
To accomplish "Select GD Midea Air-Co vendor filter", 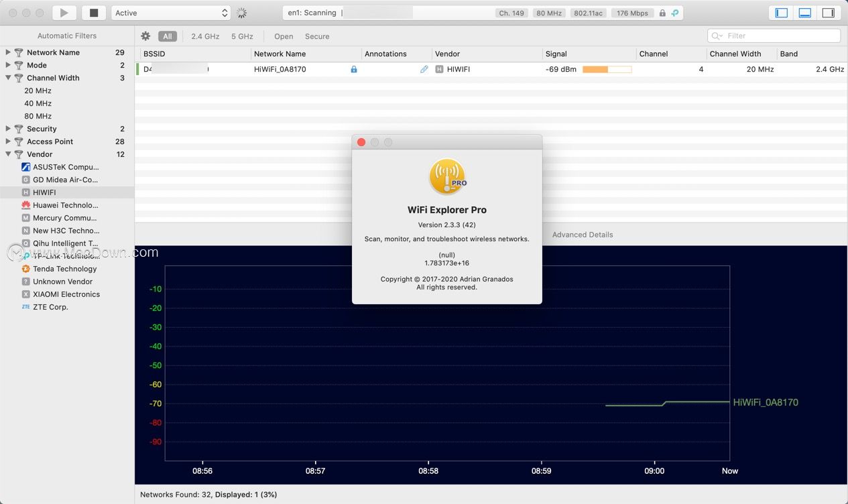I will 66,180.
